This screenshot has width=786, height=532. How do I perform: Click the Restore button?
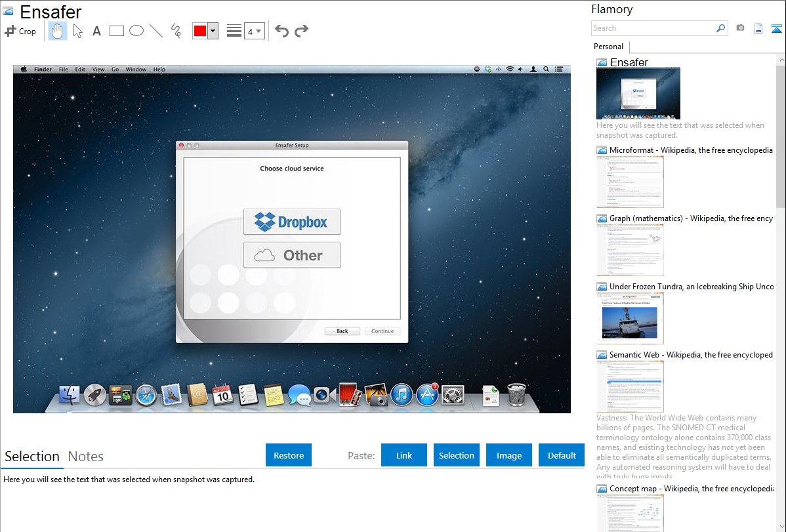[x=289, y=455]
